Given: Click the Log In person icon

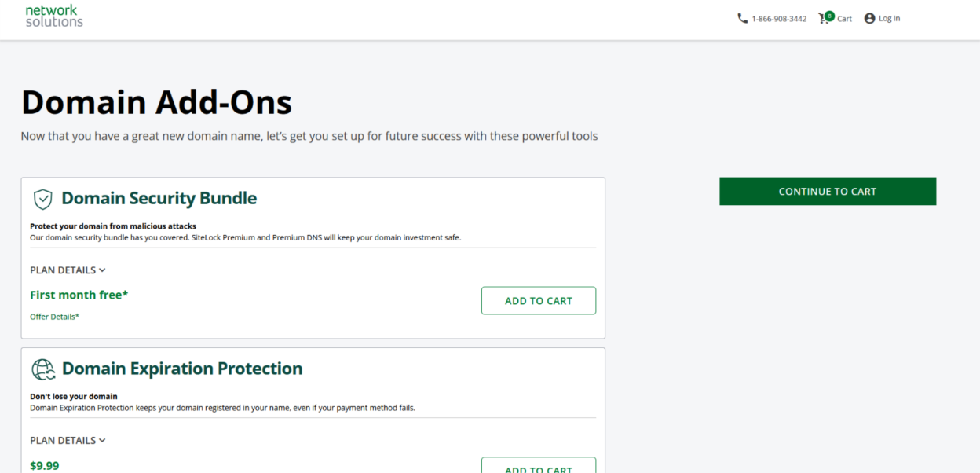Looking at the screenshot, I should [869, 18].
